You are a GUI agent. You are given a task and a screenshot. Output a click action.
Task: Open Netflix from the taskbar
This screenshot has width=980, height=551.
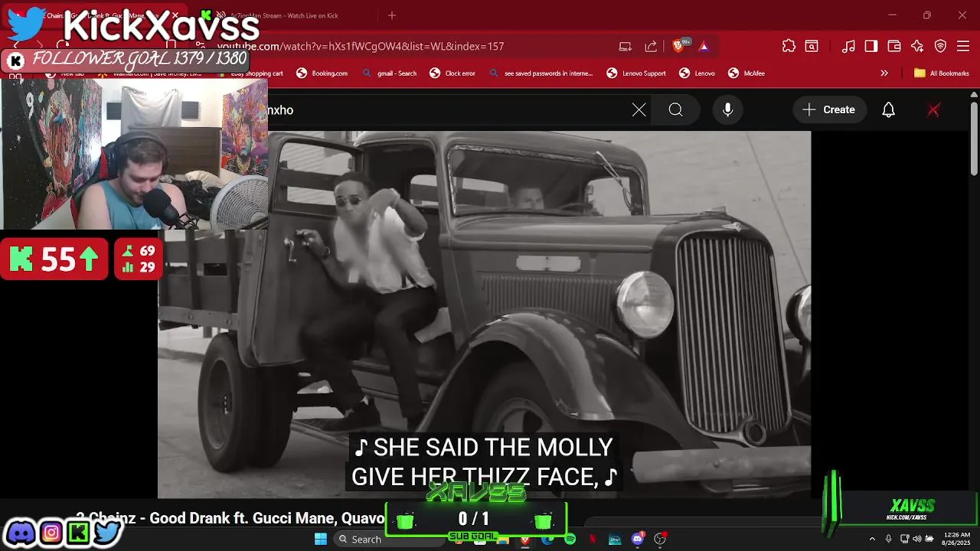592,540
